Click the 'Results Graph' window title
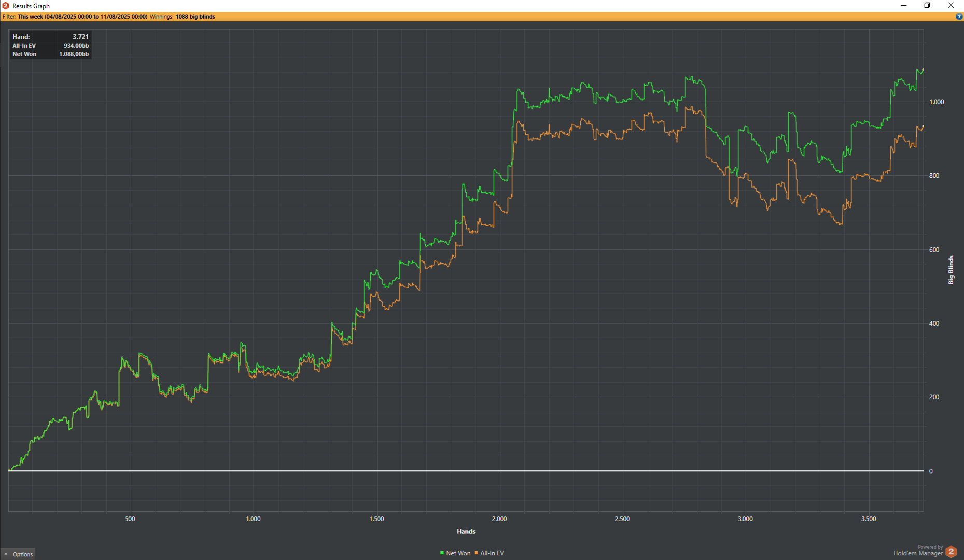 pos(31,6)
